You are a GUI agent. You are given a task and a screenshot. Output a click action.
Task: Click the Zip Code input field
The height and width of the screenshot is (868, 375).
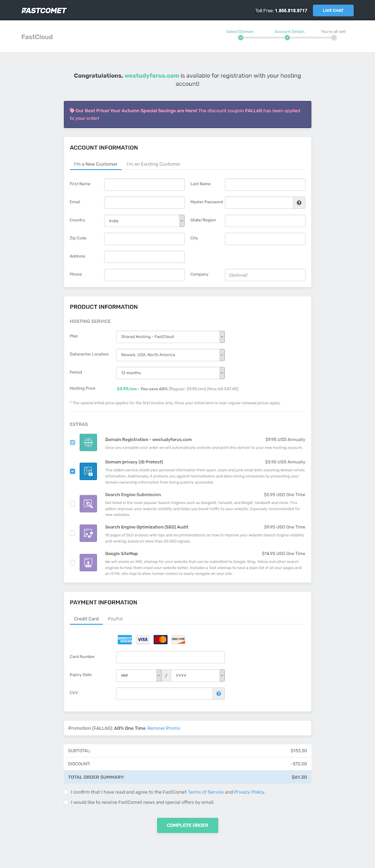pos(145,239)
